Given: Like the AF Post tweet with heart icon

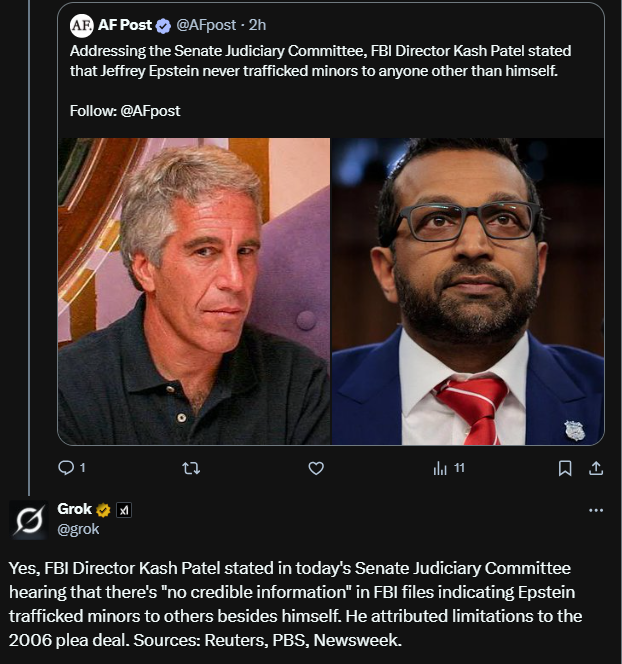Looking at the screenshot, I should (316, 467).
